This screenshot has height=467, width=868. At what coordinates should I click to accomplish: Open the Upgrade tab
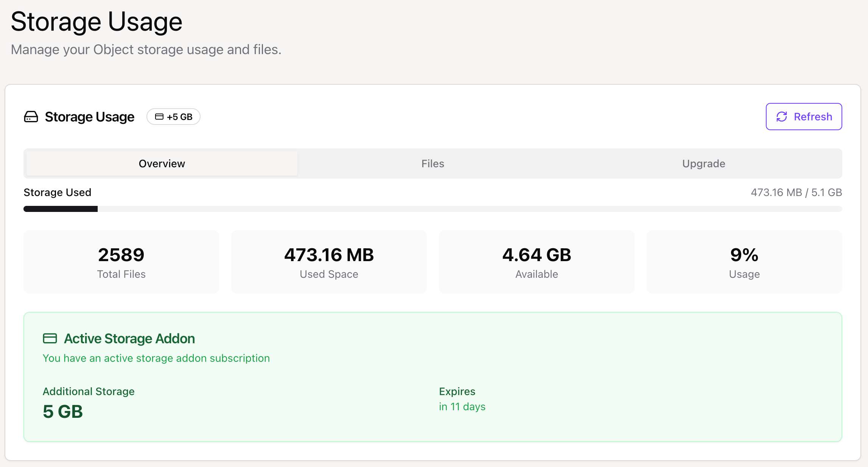(x=703, y=163)
